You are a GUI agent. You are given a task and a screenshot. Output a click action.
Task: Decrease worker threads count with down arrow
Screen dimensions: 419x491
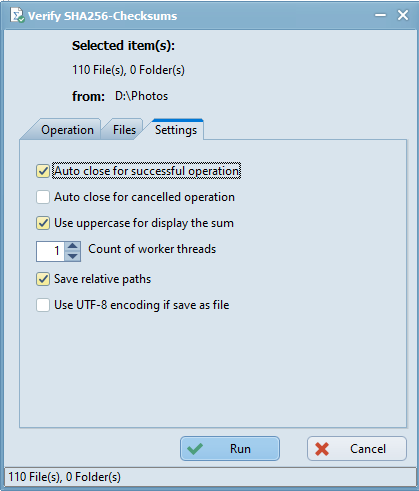(x=73, y=256)
